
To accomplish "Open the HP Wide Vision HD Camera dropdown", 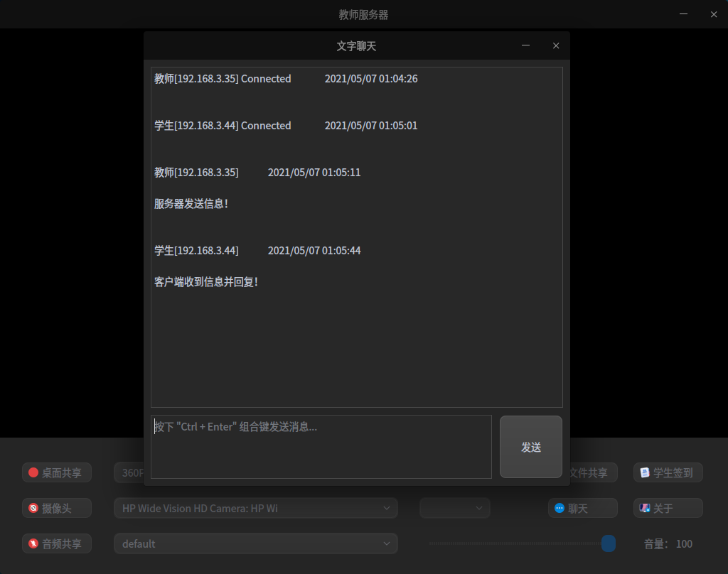I will pos(256,508).
